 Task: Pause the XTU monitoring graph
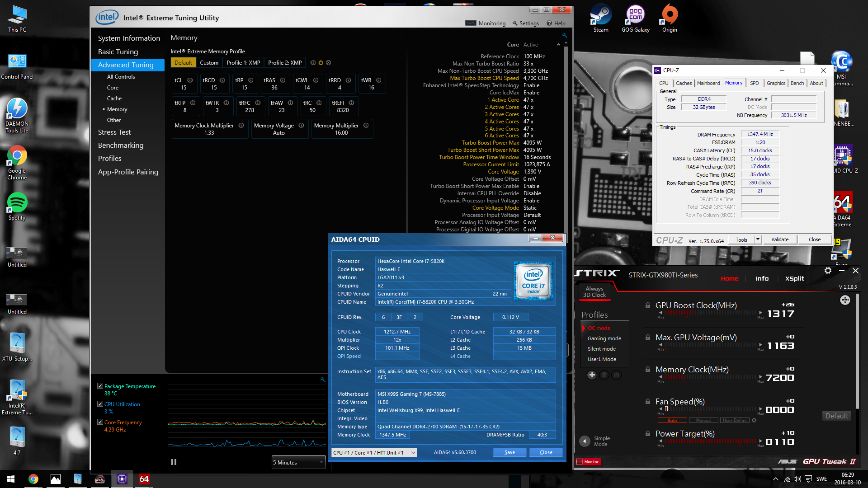(x=174, y=462)
